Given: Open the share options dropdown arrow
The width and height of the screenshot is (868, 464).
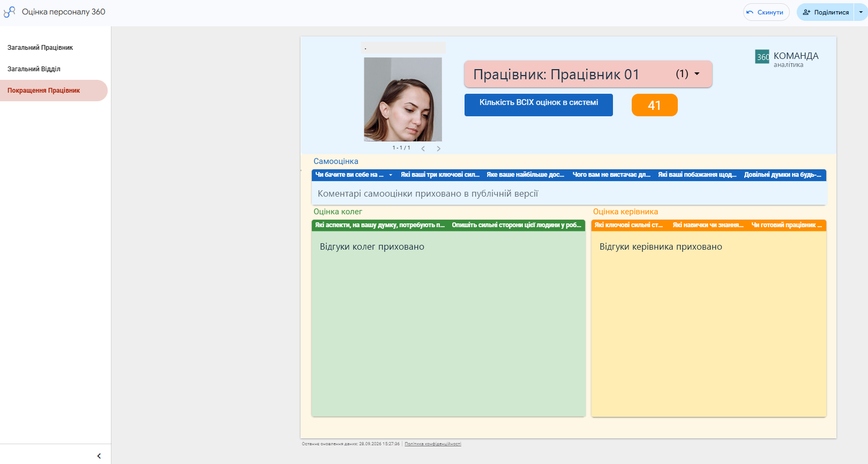Looking at the screenshot, I should click(861, 12).
